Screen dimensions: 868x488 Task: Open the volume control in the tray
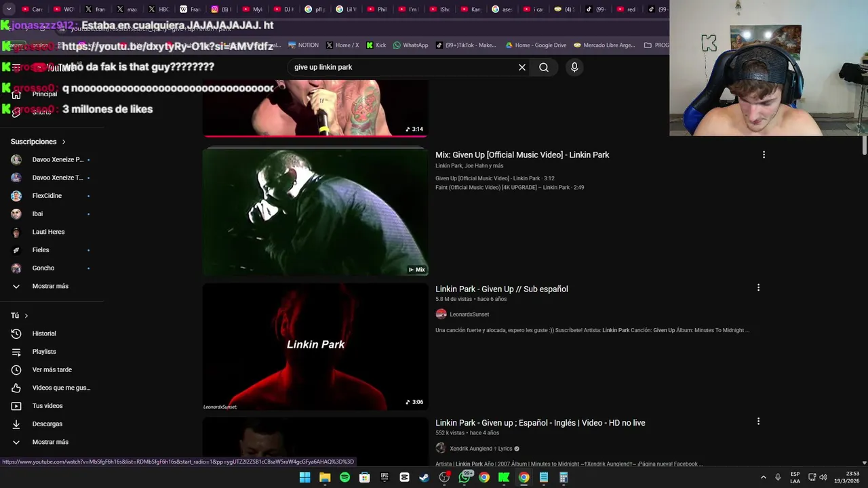(x=823, y=477)
